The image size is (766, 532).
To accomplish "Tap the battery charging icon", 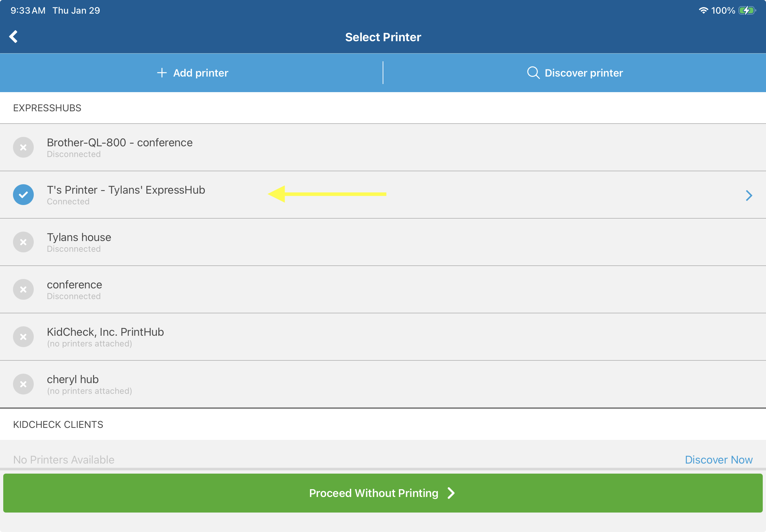I will tap(747, 10).
